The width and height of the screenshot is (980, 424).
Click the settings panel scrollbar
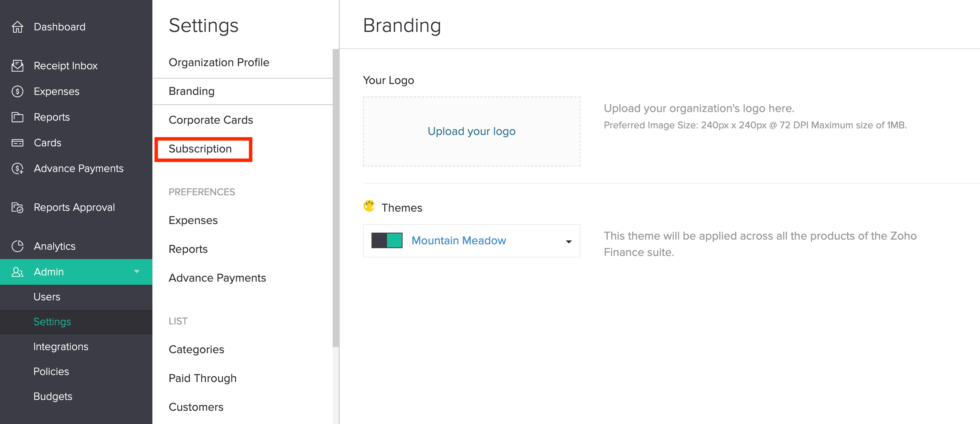click(336, 198)
